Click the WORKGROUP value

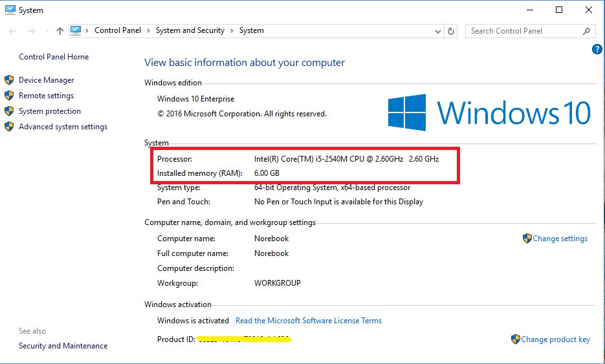(278, 283)
